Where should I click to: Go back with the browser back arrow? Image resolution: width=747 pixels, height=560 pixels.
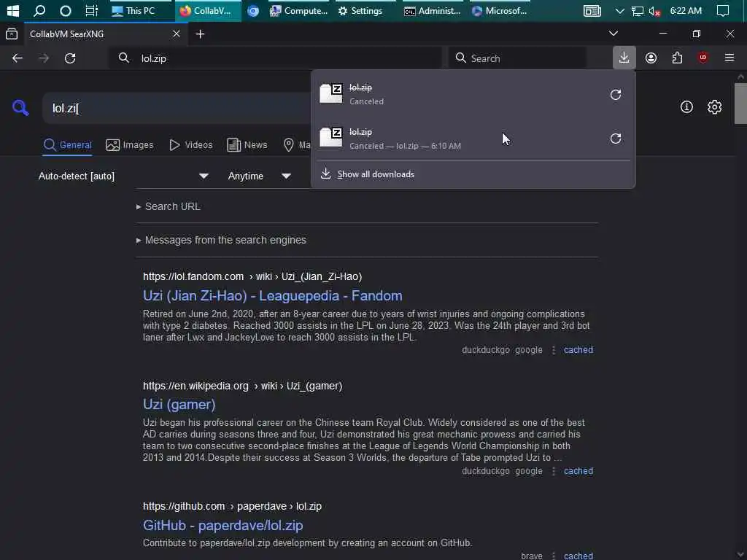click(18, 58)
